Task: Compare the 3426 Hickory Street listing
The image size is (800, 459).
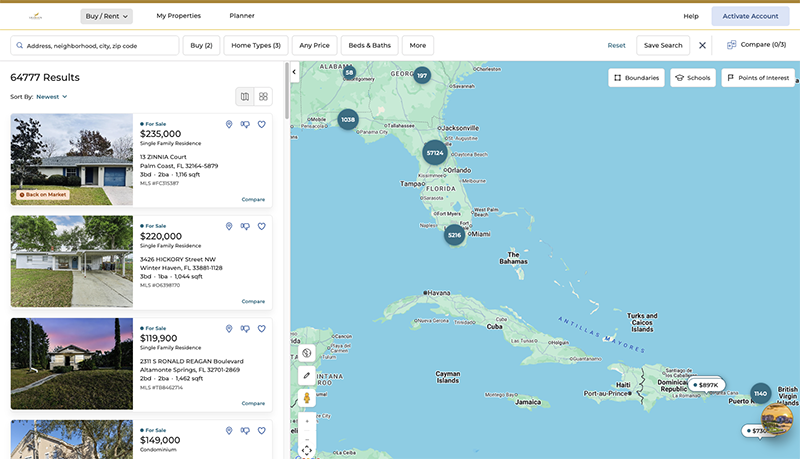Action: click(253, 301)
